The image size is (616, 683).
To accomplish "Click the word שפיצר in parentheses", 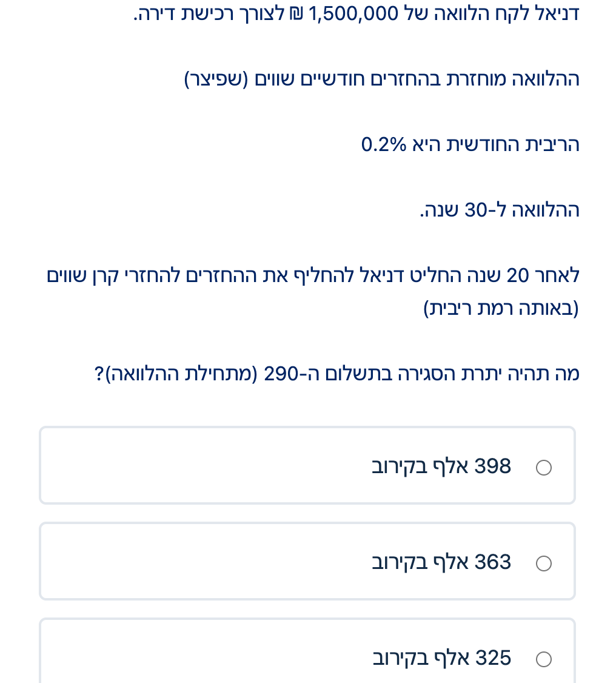I will pos(216,79).
